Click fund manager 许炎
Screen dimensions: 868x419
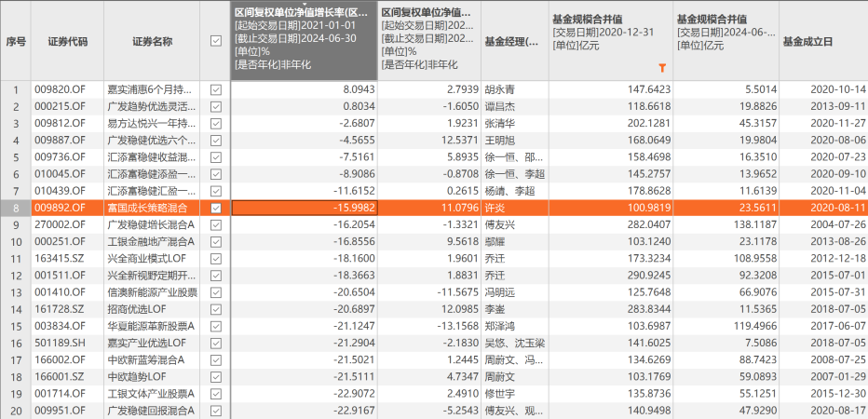pyautogui.click(x=495, y=209)
